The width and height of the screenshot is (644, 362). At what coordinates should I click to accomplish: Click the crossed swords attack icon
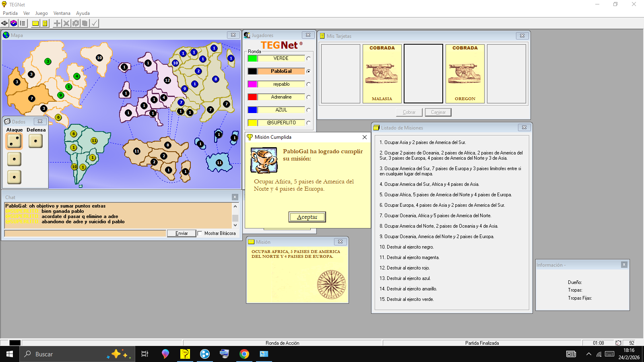tap(66, 23)
